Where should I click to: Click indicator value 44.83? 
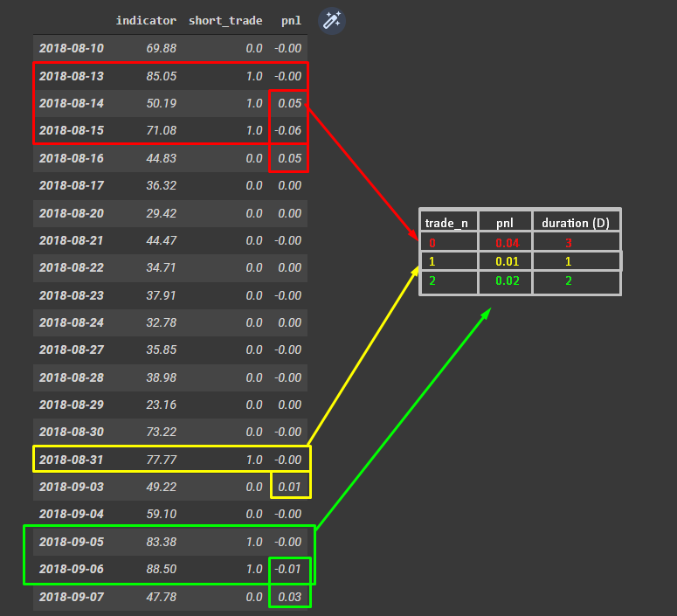point(162,158)
